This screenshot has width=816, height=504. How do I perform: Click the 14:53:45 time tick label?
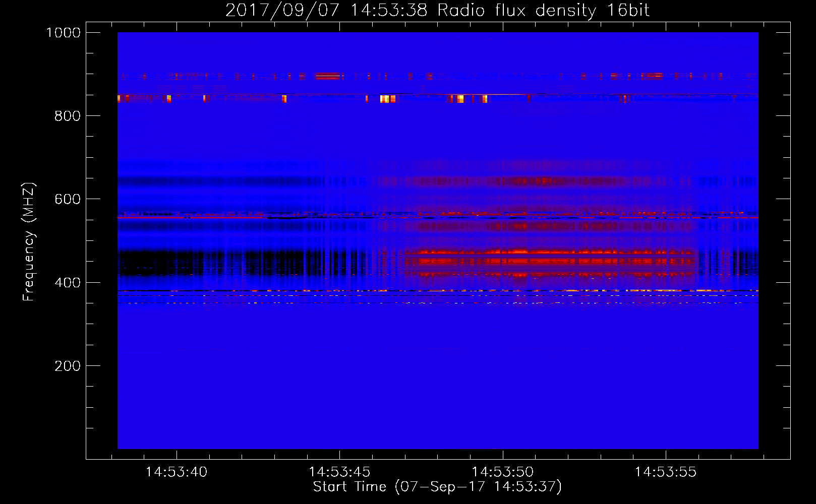pos(339,472)
